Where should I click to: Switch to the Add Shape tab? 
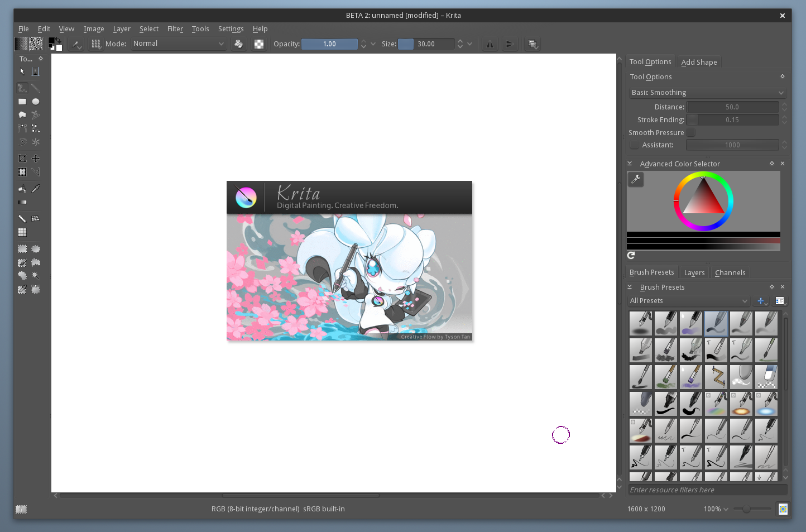tap(699, 63)
